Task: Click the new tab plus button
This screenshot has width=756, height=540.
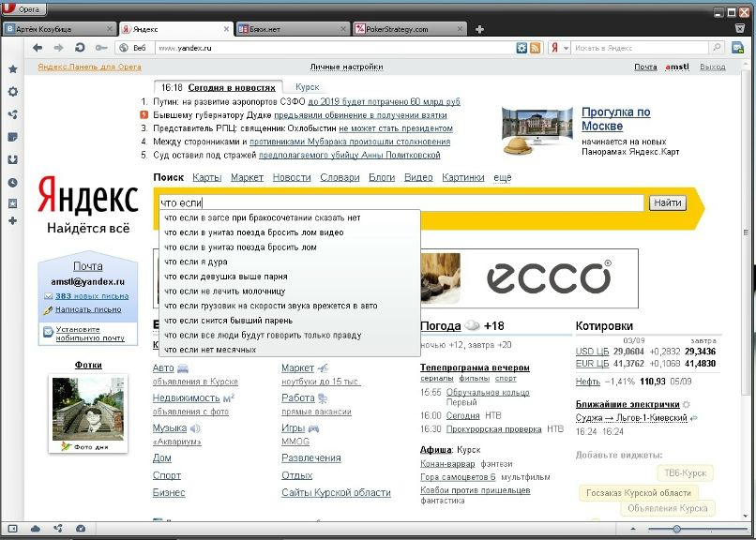Action: click(x=481, y=29)
